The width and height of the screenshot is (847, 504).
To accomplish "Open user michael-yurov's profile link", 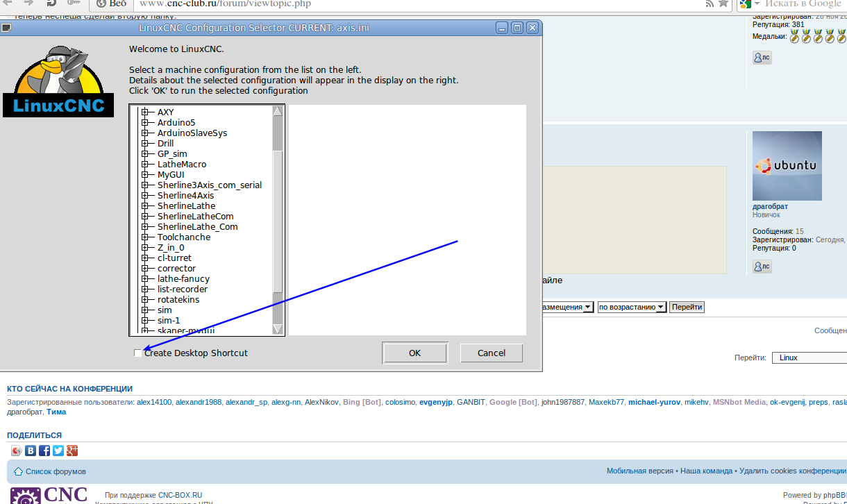I will tap(654, 402).
